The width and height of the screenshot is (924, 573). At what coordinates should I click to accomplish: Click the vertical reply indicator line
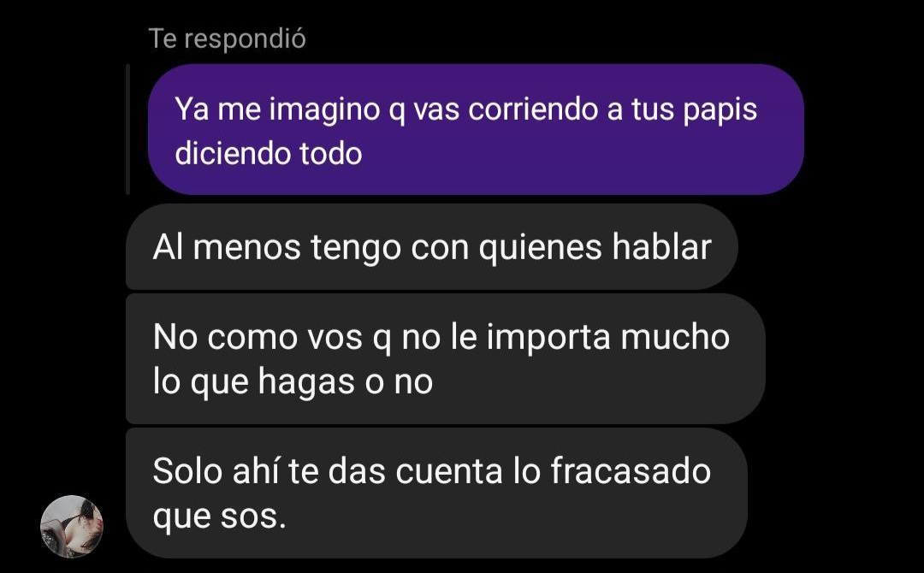(127, 129)
